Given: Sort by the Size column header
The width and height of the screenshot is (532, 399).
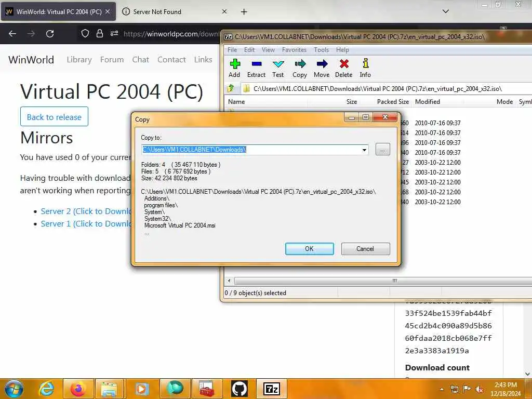Looking at the screenshot, I should tap(352, 102).
